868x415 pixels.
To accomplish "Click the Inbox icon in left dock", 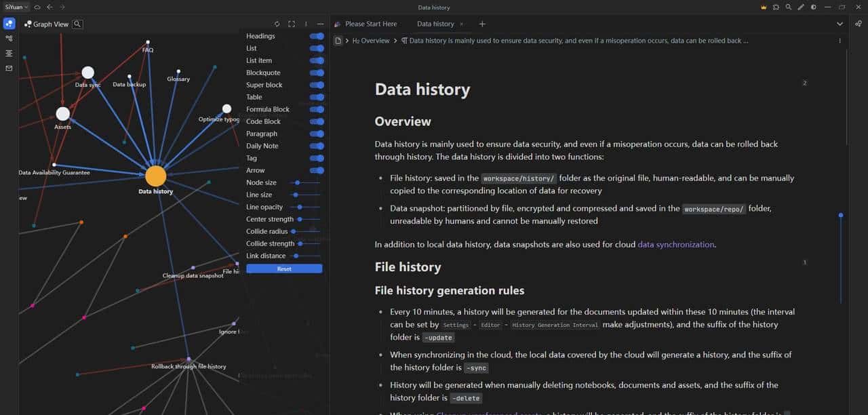I will point(9,68).
